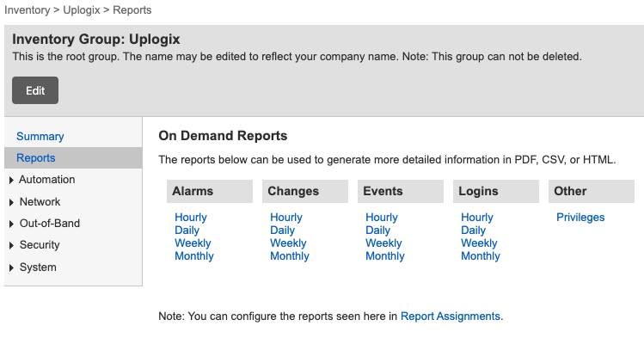644x338 pixels.
Task: Expand the Network section arrow
Action: [x=11, y=202]
